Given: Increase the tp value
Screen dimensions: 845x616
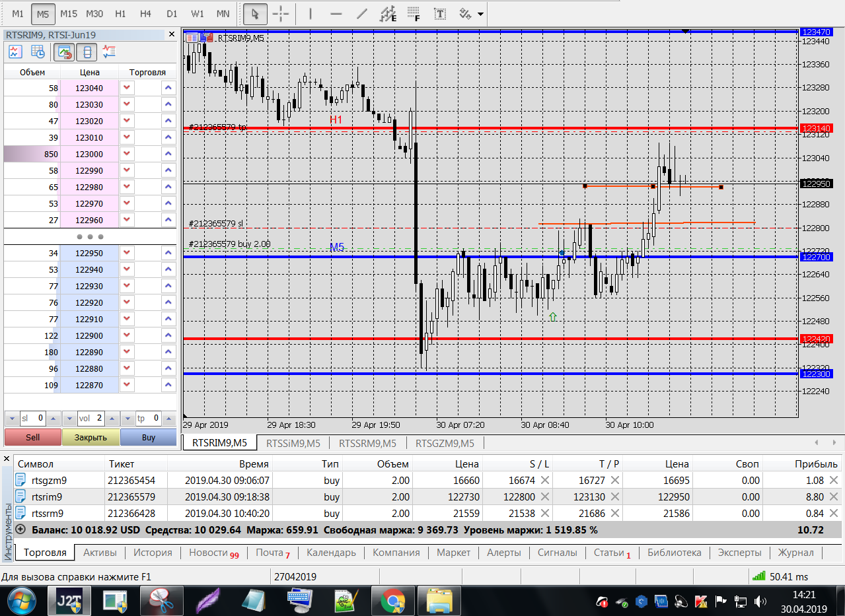Looking at the screenshot, I should coord(169,418).
